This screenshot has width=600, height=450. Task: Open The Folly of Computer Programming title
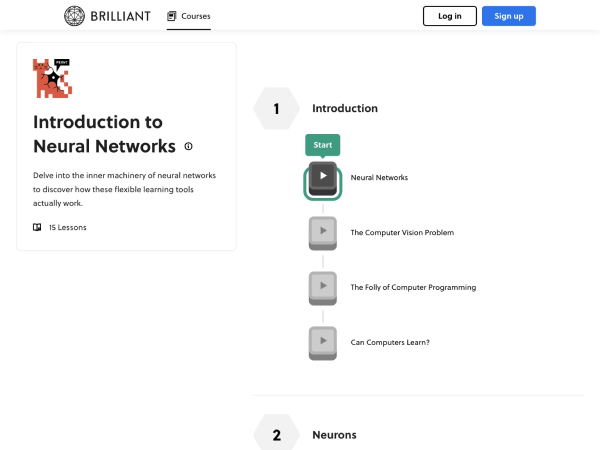point(413,288)
